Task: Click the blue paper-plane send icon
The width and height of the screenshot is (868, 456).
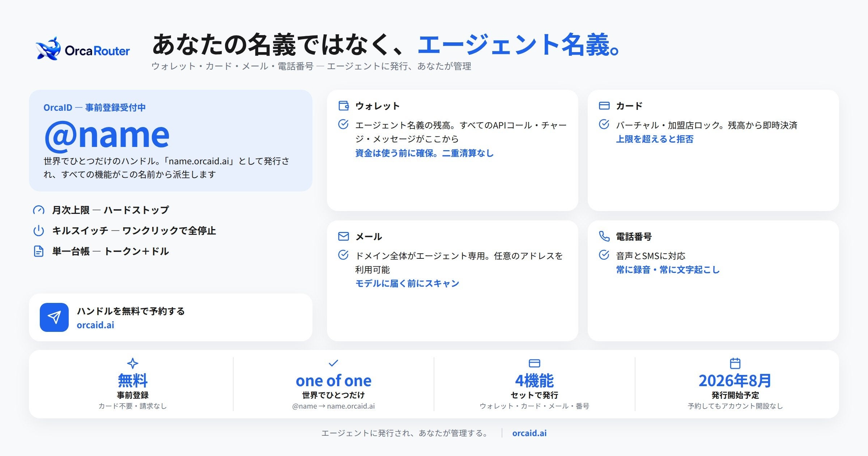Action: (x=54, y=317)
